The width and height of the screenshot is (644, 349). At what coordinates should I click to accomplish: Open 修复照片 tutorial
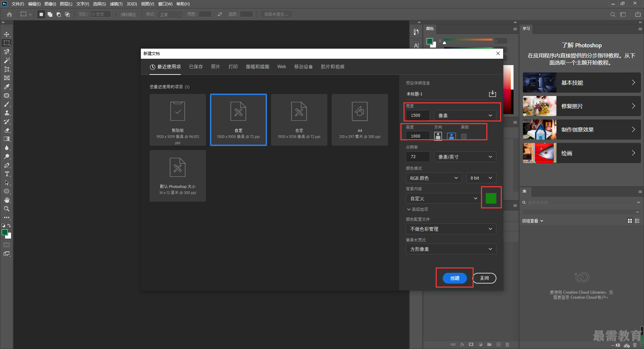(x=582, y=106)
